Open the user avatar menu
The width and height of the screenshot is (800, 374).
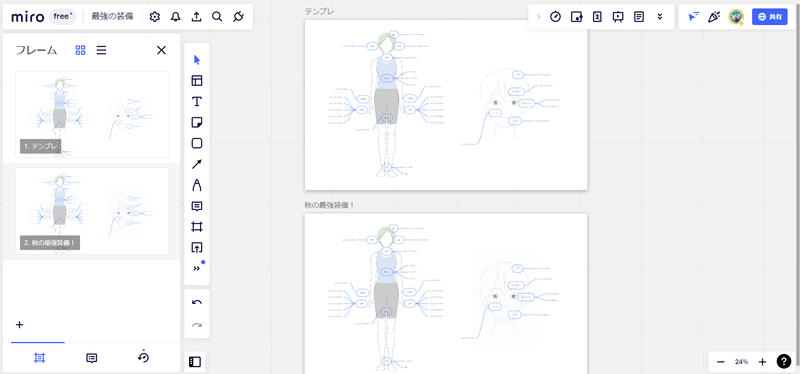[x=736, y=17]
